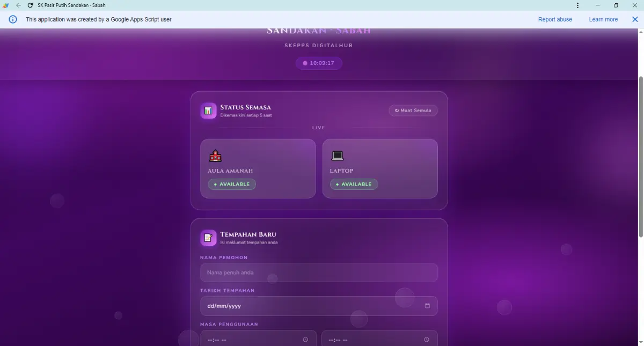The width and height of the screenshot is (644, 346).
Task: Click the Laptop Available status badge
Action: [354, 184]
